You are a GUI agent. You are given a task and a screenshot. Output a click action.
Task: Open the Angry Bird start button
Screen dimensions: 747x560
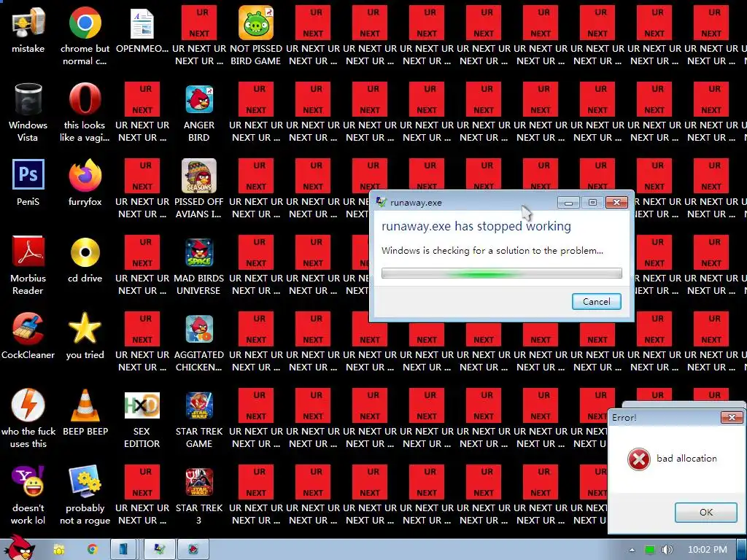click(19, 548)
